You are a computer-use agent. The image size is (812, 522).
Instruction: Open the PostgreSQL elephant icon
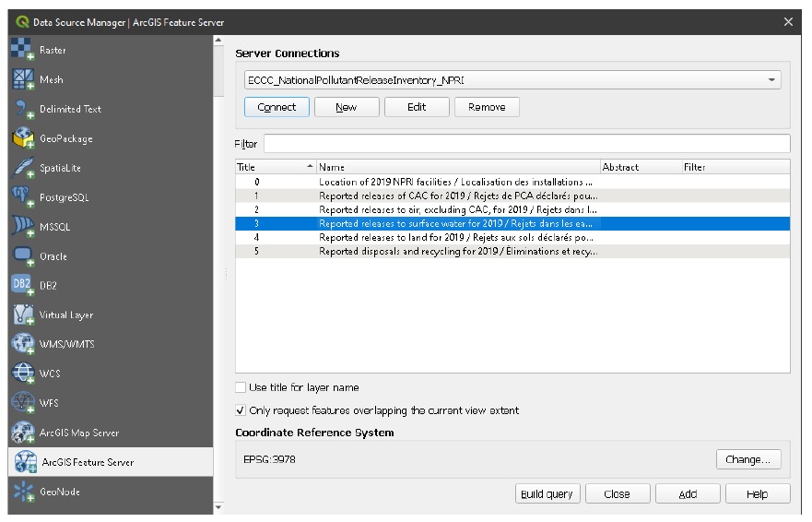[22, 197]
